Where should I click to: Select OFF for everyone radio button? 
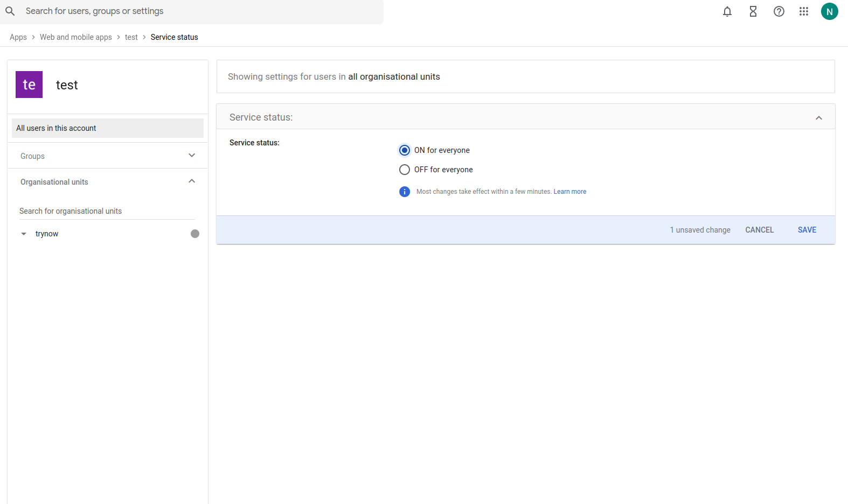[x=405, y=170]
